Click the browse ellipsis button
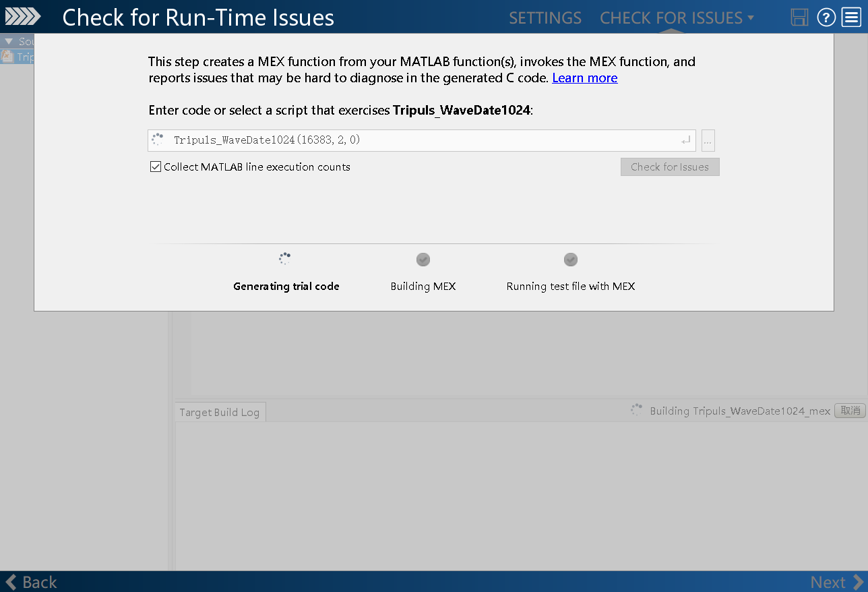The height and width of the screenshot is (592, 868). pyautogui.click(x=708, y=140)
